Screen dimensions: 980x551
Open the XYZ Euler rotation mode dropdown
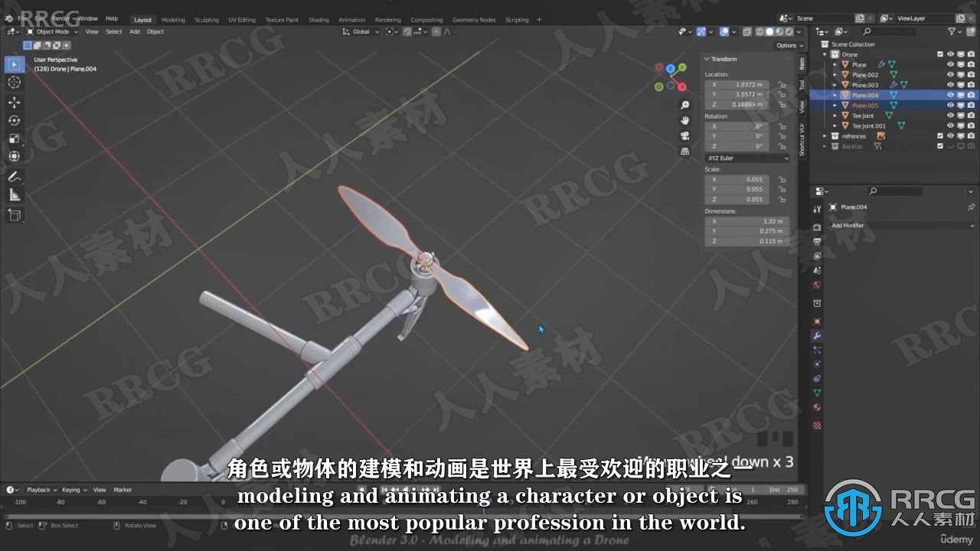click(x=747, y=158)
